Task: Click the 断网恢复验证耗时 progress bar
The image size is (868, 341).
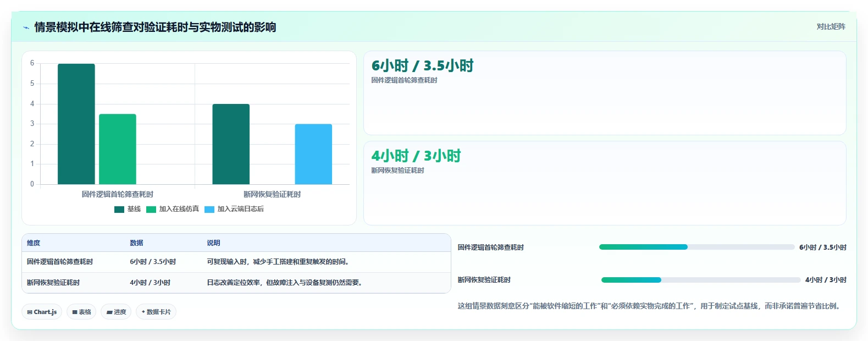Action: pyautogui.click(x=701, y=280)
